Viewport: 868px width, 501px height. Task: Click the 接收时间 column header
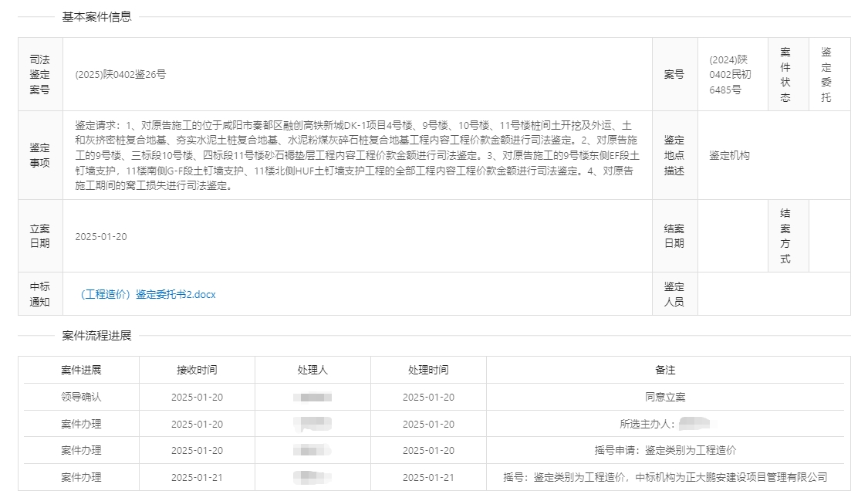coord(197,371)
